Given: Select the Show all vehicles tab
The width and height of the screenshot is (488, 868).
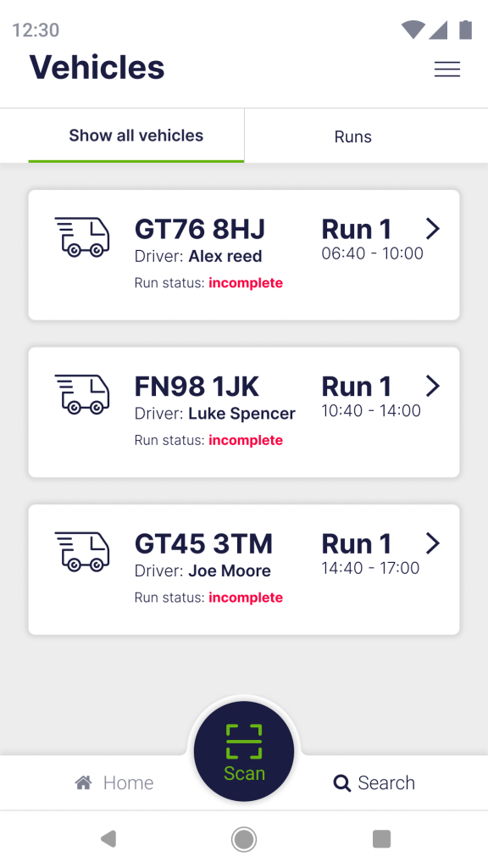Looking at the screenshot, I should tap(136, 135).
